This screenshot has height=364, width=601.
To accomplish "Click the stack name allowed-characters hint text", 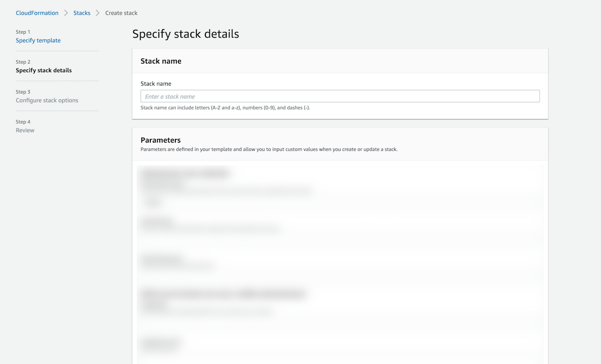I will tap(225, 108).
